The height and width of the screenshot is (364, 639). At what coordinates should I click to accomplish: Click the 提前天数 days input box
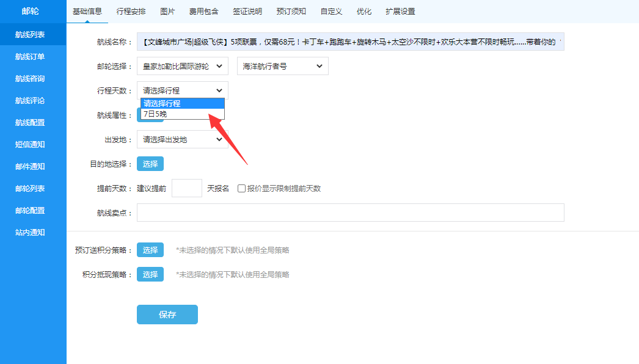[x=186, y=188]
